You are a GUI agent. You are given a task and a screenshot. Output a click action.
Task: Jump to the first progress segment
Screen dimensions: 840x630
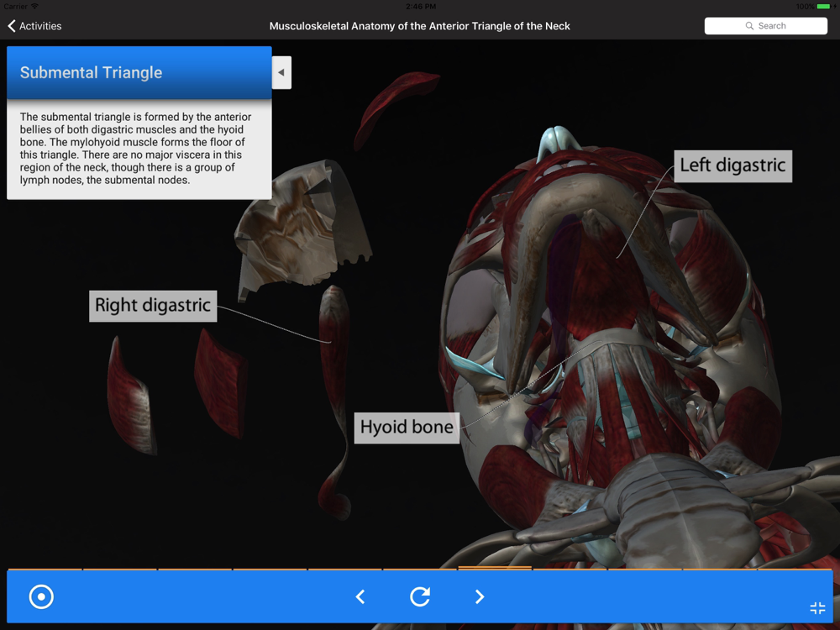45,569
